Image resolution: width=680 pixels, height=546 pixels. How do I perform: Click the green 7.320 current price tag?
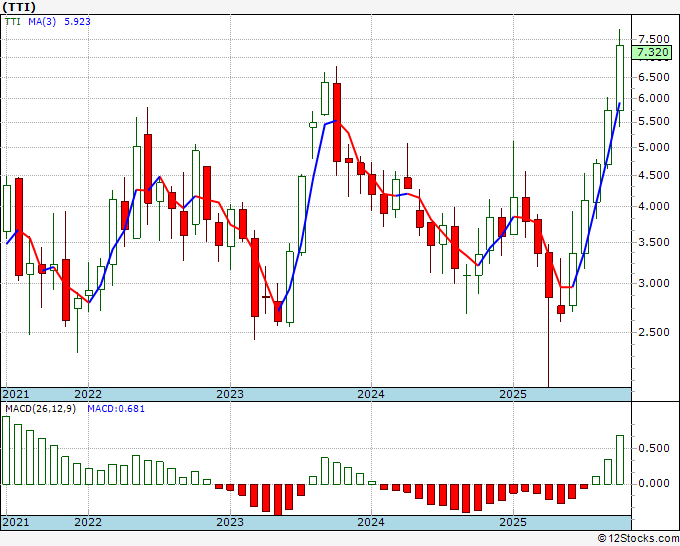point(652,52)
